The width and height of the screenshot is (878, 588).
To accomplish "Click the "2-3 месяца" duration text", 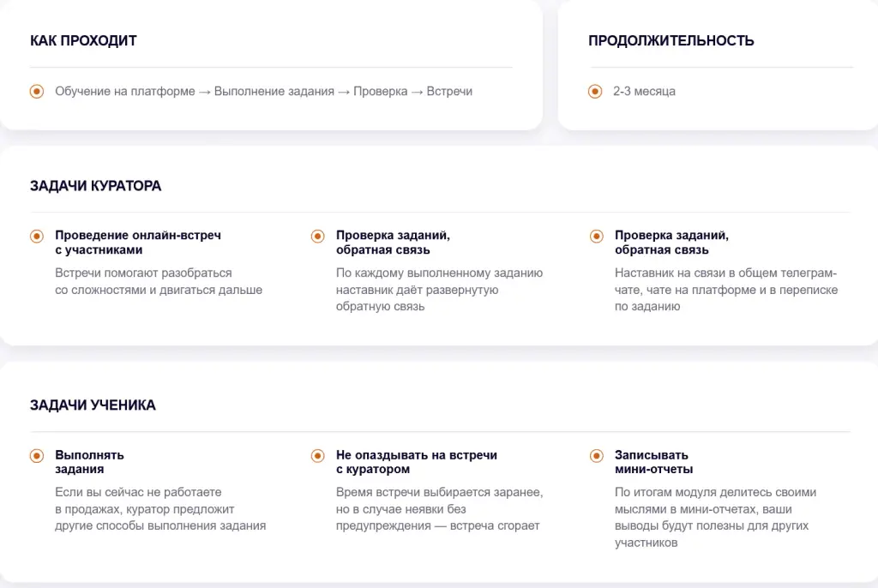I will [644, 91].
